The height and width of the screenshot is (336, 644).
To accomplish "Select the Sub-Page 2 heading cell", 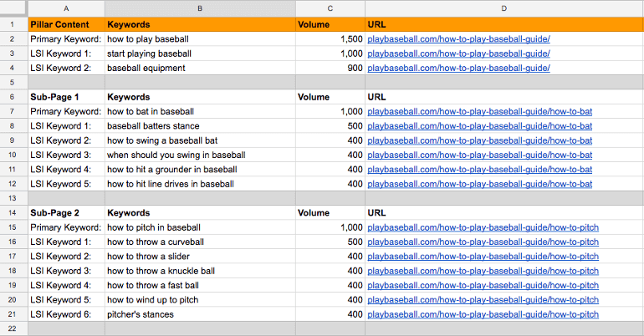I will point(67,213).
